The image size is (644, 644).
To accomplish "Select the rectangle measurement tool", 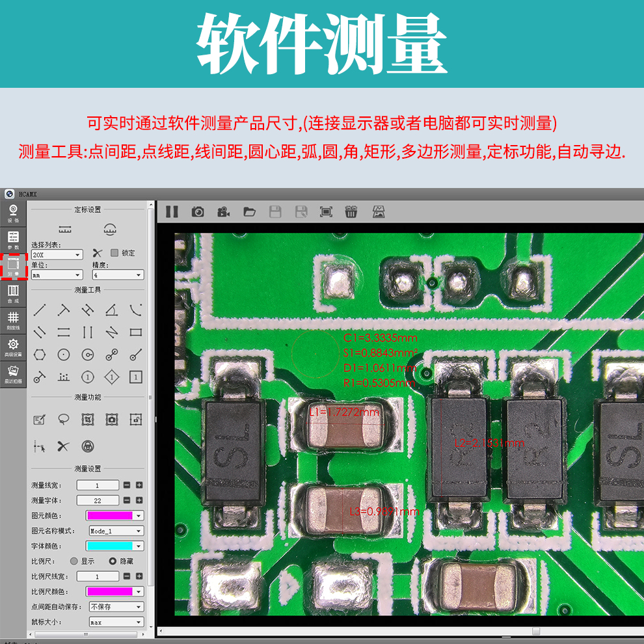I will click(x=135, y=332).
